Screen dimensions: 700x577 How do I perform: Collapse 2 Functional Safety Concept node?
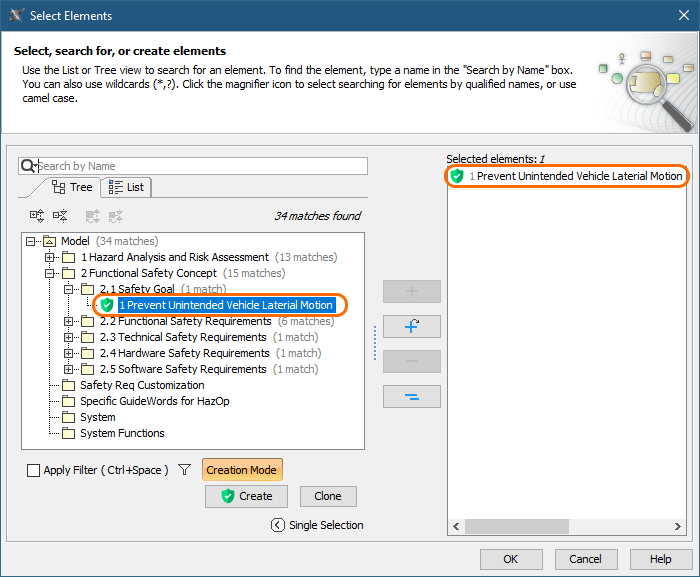coord(50,273)
